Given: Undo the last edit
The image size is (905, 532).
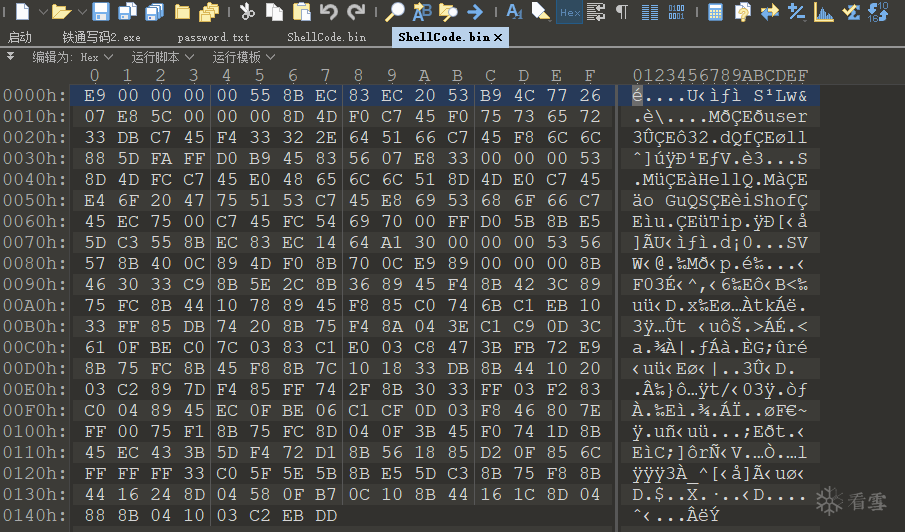Looking at the screenshot, I should [328, 12].
